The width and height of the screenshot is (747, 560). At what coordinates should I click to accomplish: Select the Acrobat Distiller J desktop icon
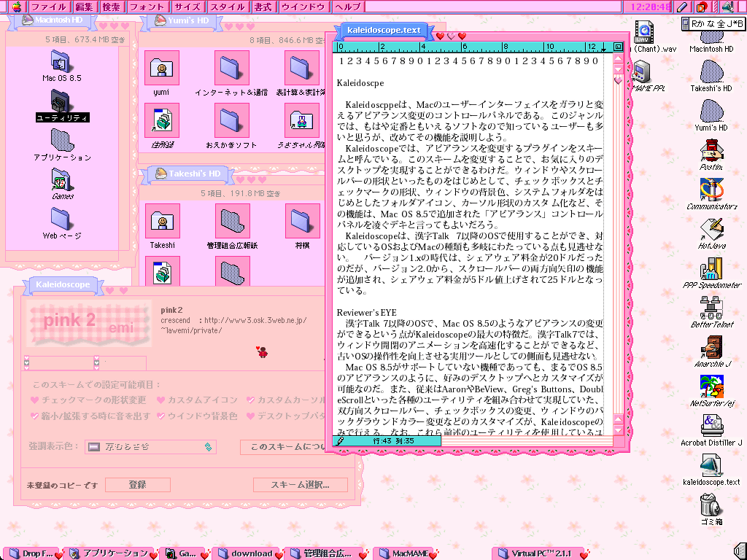coord(711,426)
